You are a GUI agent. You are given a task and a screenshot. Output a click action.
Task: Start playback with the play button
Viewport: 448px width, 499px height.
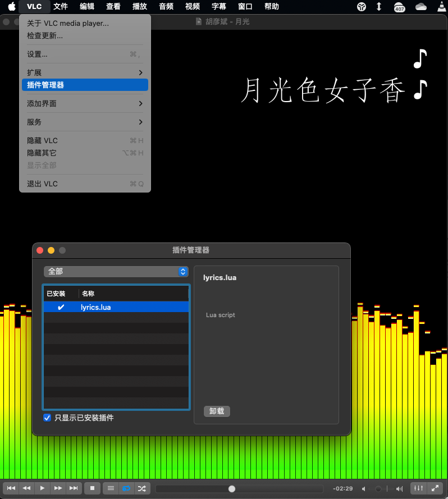coord(42,488)
